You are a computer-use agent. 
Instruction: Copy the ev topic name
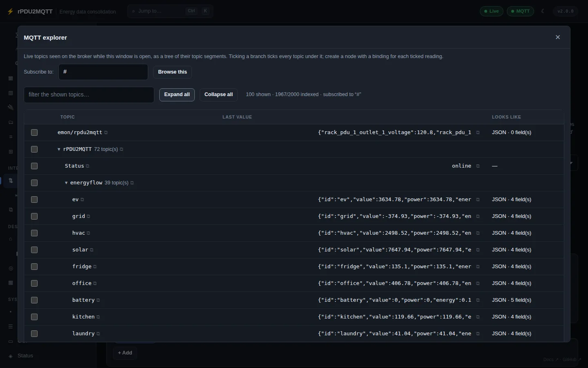pos(82,200)
